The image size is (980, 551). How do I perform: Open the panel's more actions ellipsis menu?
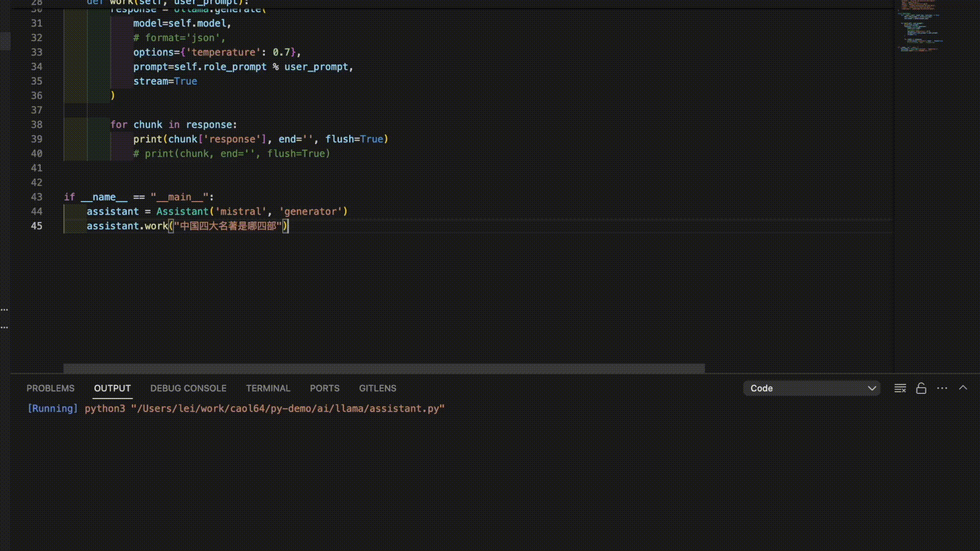point(942,388)
